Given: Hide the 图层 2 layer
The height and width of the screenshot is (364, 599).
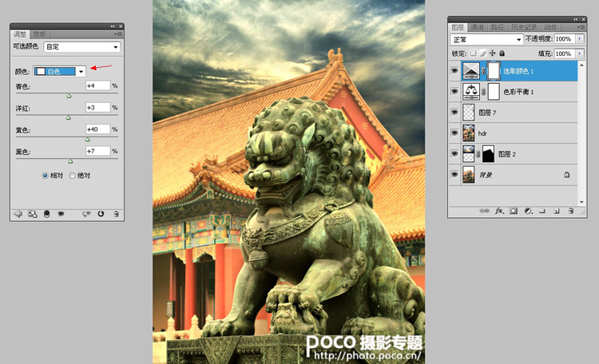Looking at the screenshot, I should (x=454, y=153).
